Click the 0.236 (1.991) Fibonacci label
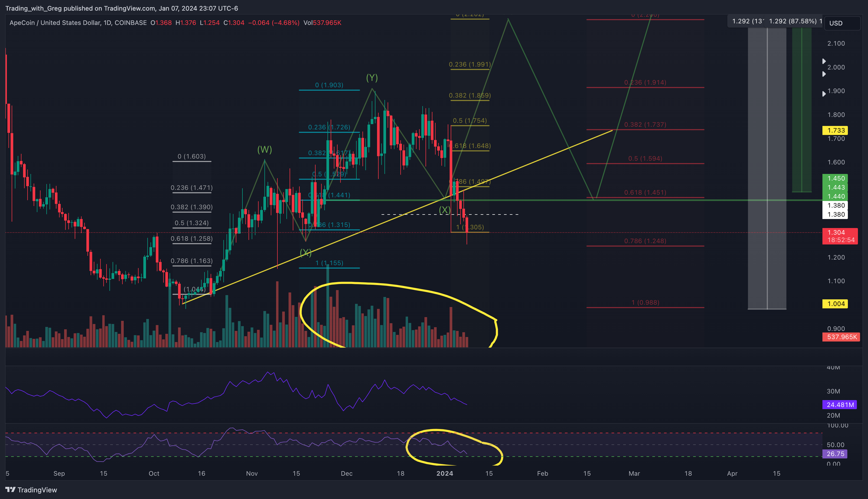 (470, 64)
